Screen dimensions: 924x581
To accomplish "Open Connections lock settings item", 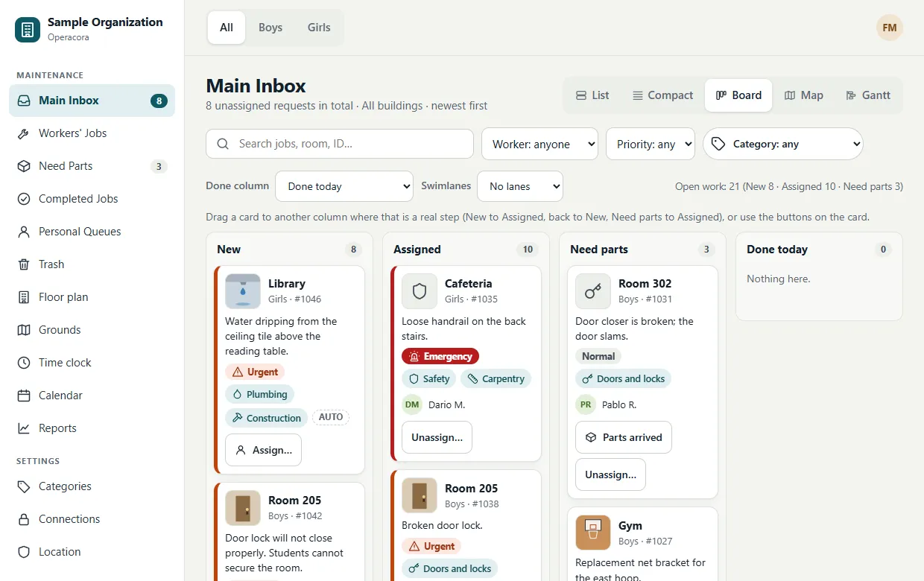I will (92, 519).
